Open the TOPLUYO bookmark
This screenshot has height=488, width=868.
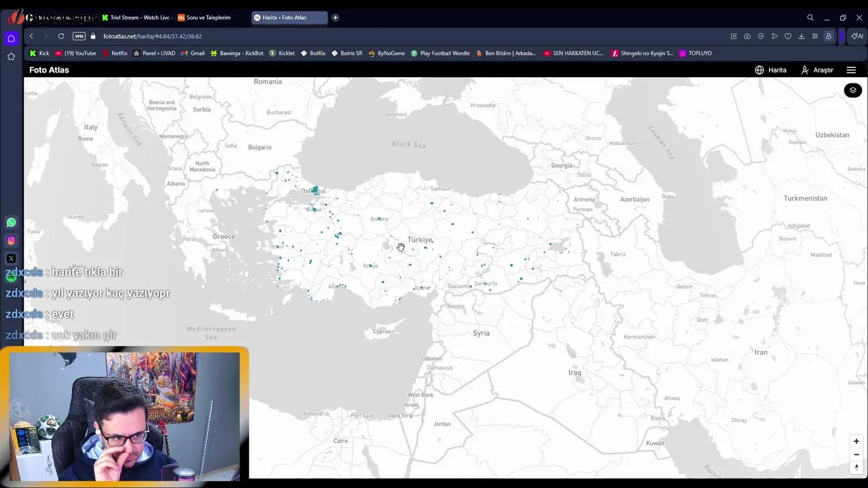695,53
